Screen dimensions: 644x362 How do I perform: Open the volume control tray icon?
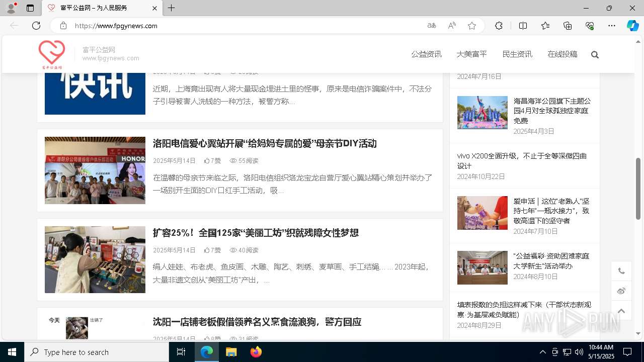click(579, 352)
